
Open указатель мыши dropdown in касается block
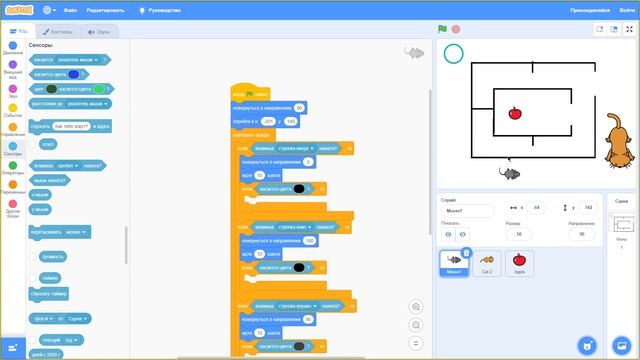(x=77, y=60)
